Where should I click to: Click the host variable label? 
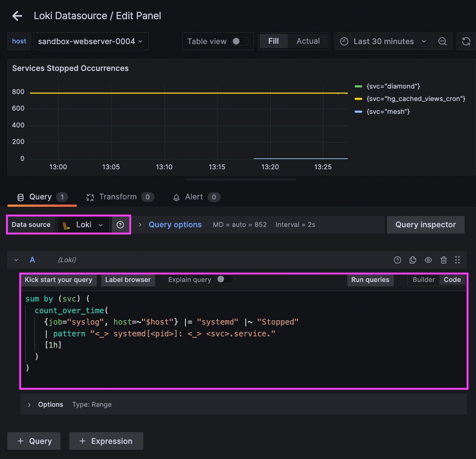pos(19,41)
